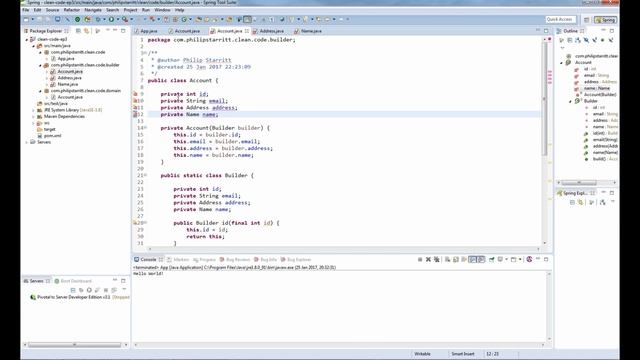
Task: Click the Spring Explorer view tab
Action: [x=576, y=193]
